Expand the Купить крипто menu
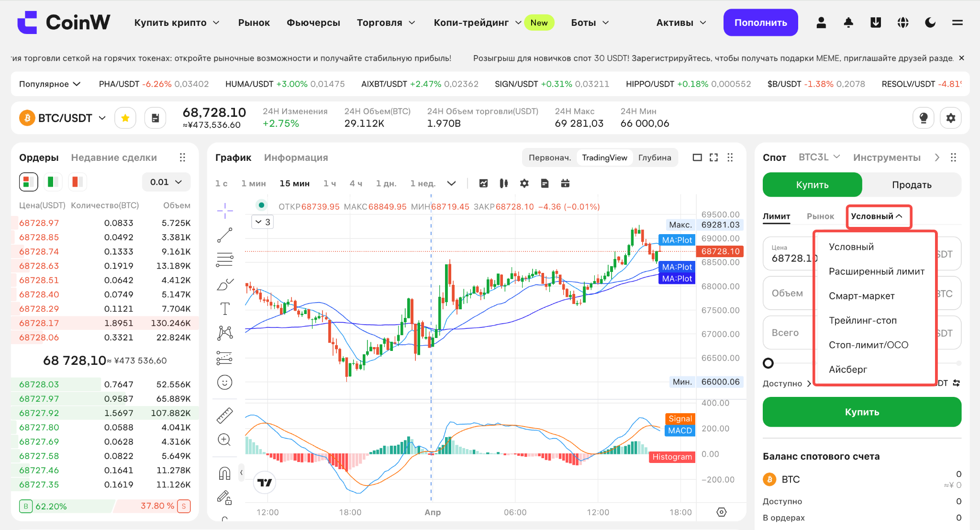Image resolution: width=980 pixels, height=530 pixels. point(177,23)
